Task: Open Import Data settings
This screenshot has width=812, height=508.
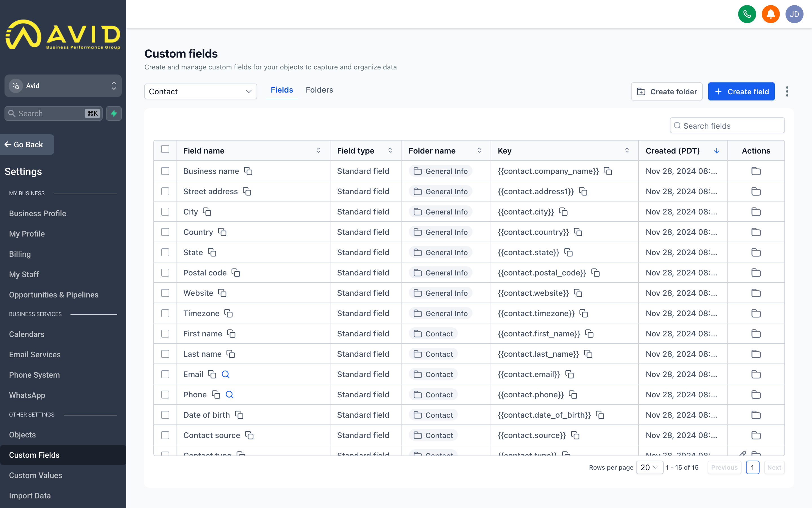Action: (30, 496)
